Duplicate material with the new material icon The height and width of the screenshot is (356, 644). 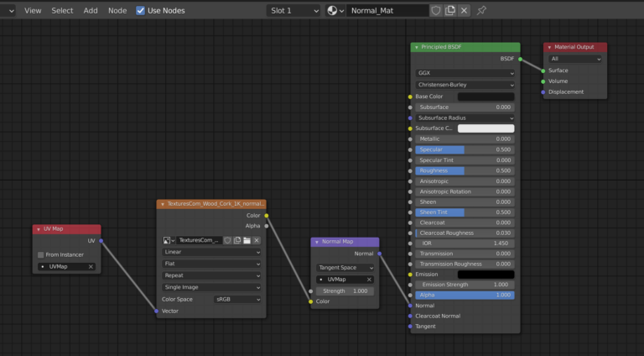click(450, 11)
